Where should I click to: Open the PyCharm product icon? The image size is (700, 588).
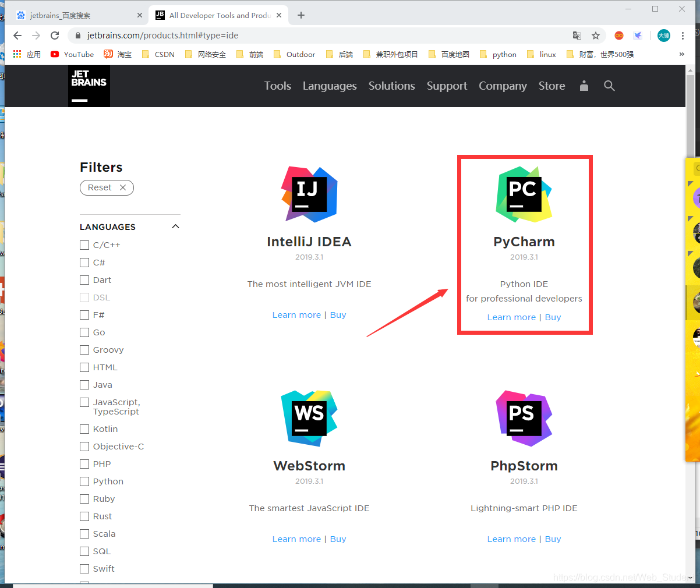pos(524,194)
